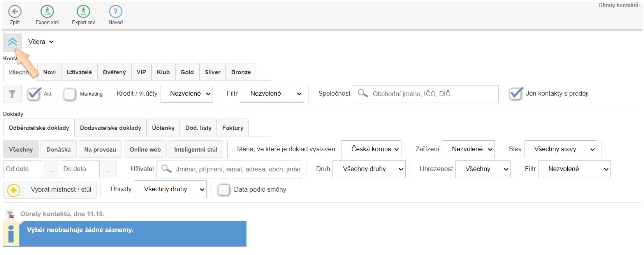This screenshot has width=644, height=255.
Task: Collapse filters with double chevron button
Action: coord(12,42)
